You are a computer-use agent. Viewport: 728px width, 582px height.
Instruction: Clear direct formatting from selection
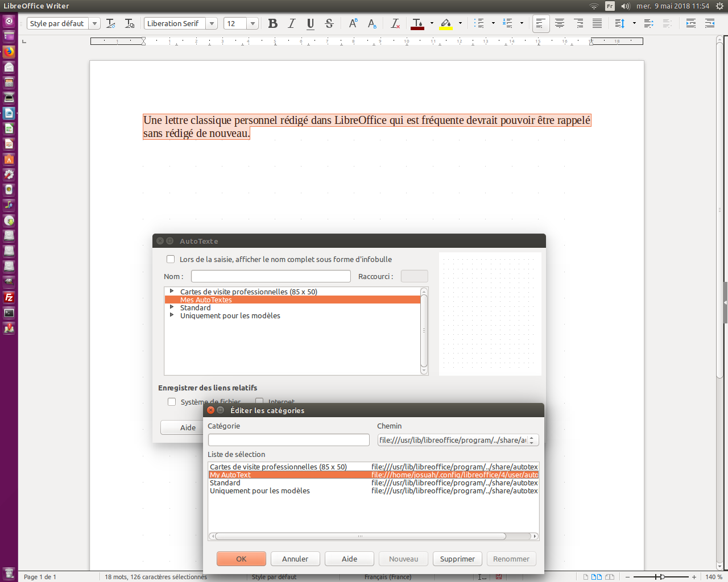(395, 23)
